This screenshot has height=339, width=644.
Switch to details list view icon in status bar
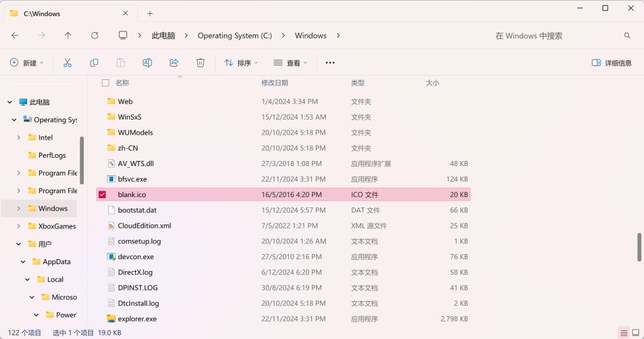(624, 333)
